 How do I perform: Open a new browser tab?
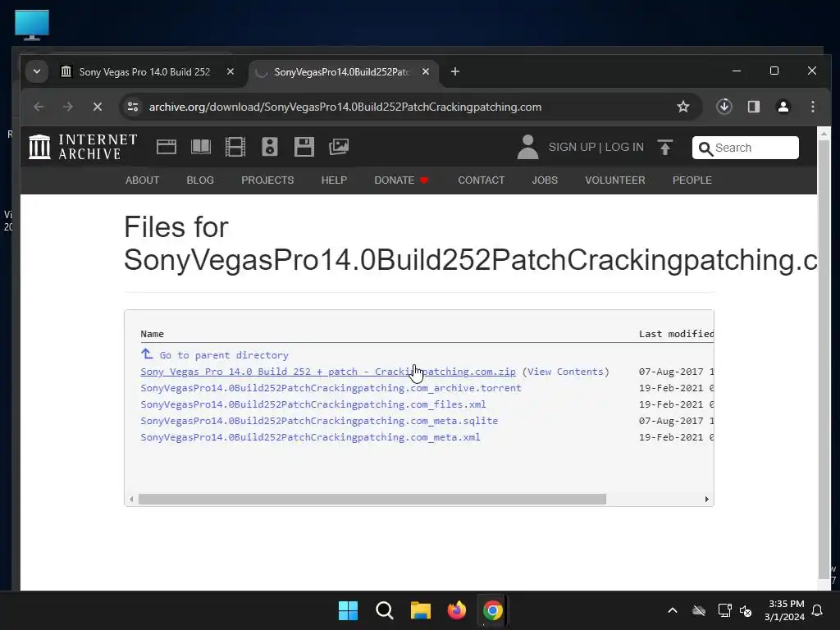pos(454,71)
